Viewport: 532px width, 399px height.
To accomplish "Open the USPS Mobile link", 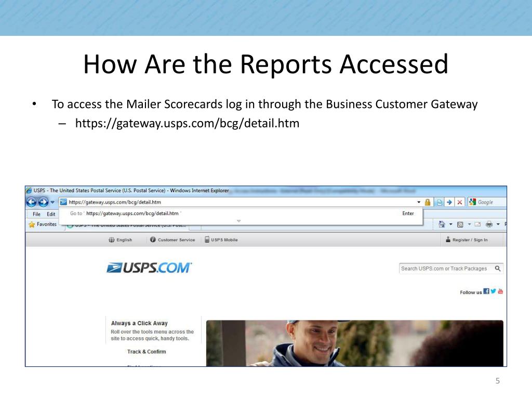I will point(221,240).
